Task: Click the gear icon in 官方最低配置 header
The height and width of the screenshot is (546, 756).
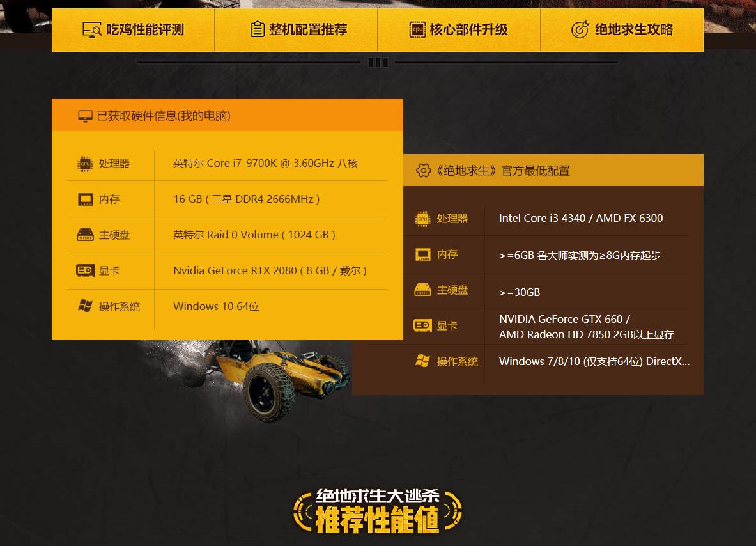Action: (x=422, y=170)
